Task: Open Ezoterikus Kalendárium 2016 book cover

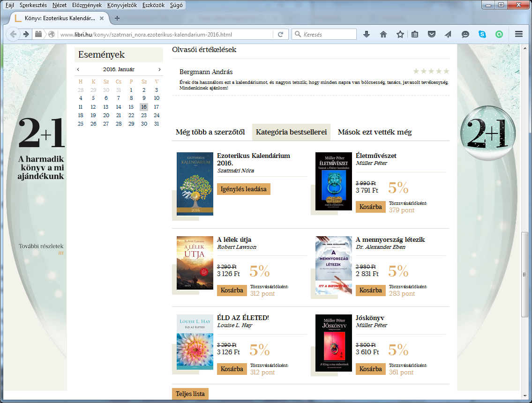Action: 195,184
